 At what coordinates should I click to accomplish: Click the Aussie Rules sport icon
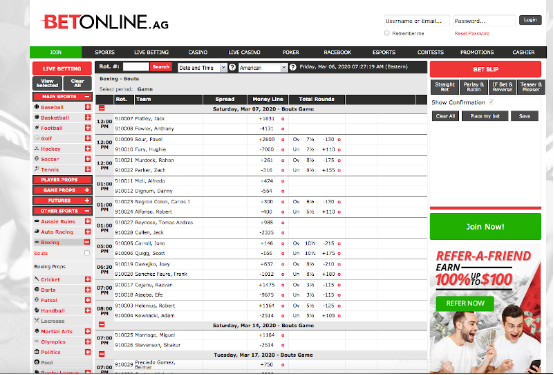pyautogui.click(x=36, y=221)
